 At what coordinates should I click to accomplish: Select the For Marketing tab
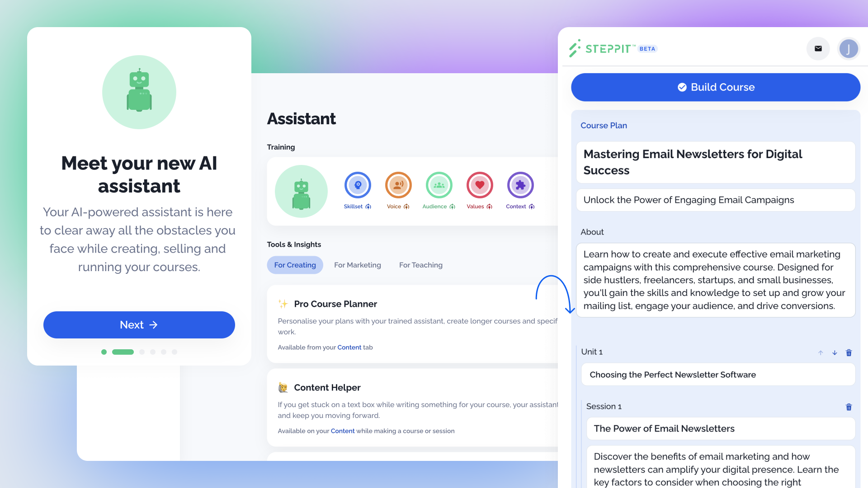pos(358,265)
